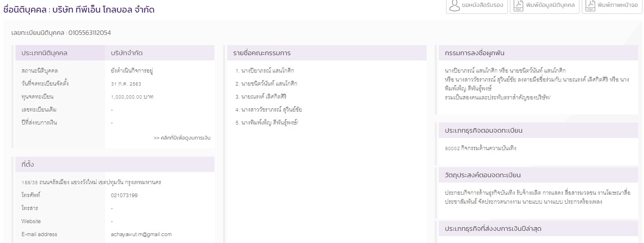The image size is (644, 243).
Task: Click the email achayawut.m@gmail.com
Action: (141, 234)
